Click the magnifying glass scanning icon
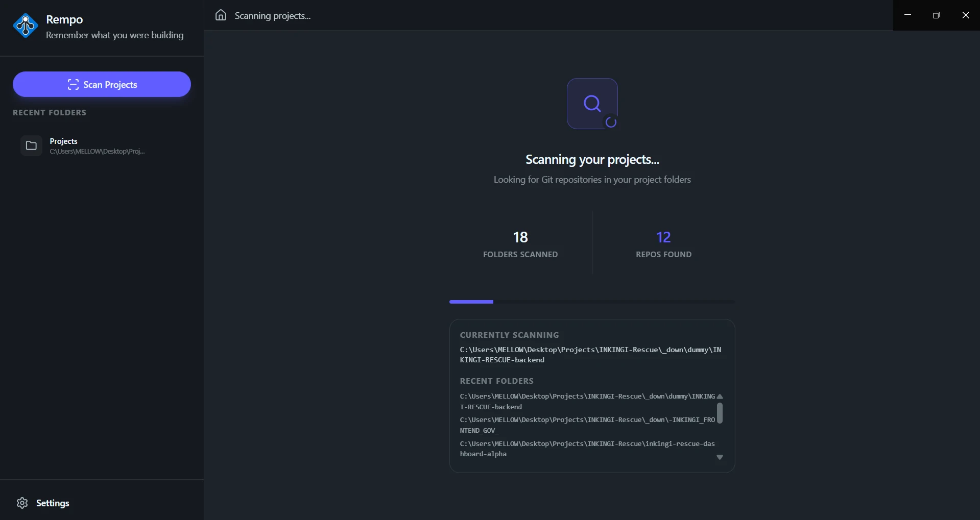Image resolution: width=980 pixels, height=520 pixels. [591, 103]
